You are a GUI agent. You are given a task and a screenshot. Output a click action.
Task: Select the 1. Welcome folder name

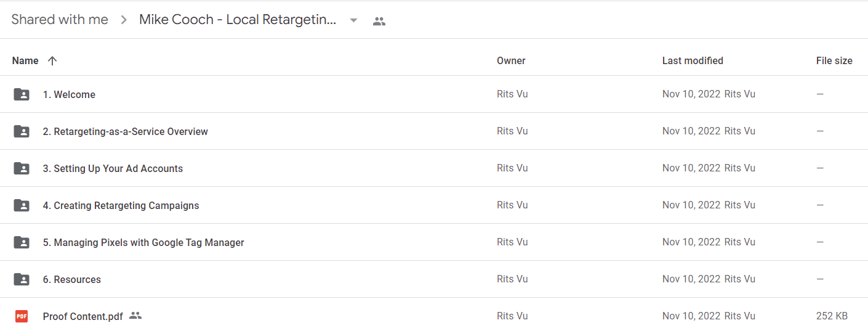tap(69, 94)
